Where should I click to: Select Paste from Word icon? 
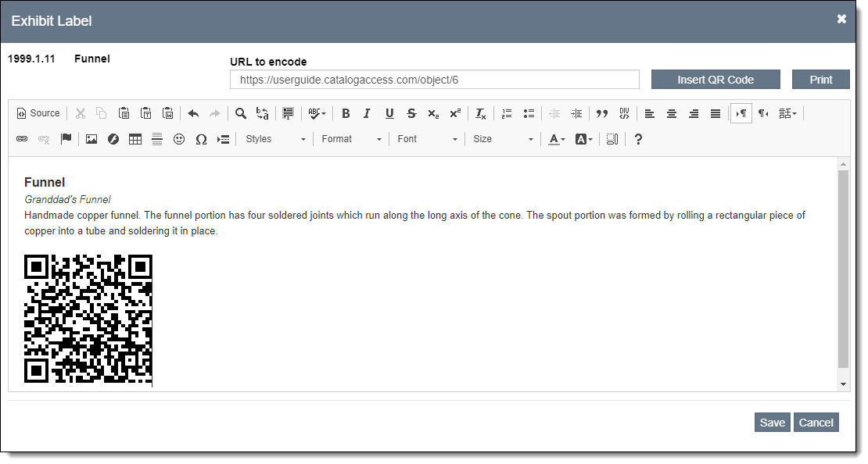click(167, 113)
